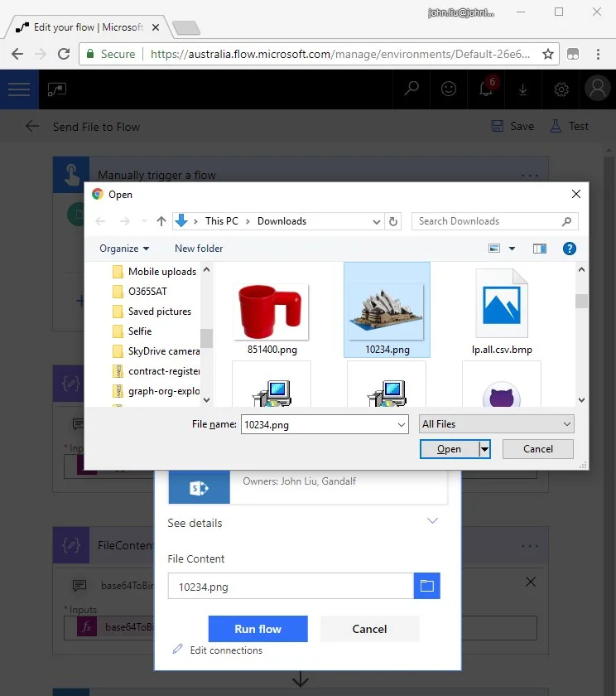Click the help question mark icon in dialog
The image size is (616, 696).
(569, 248)
